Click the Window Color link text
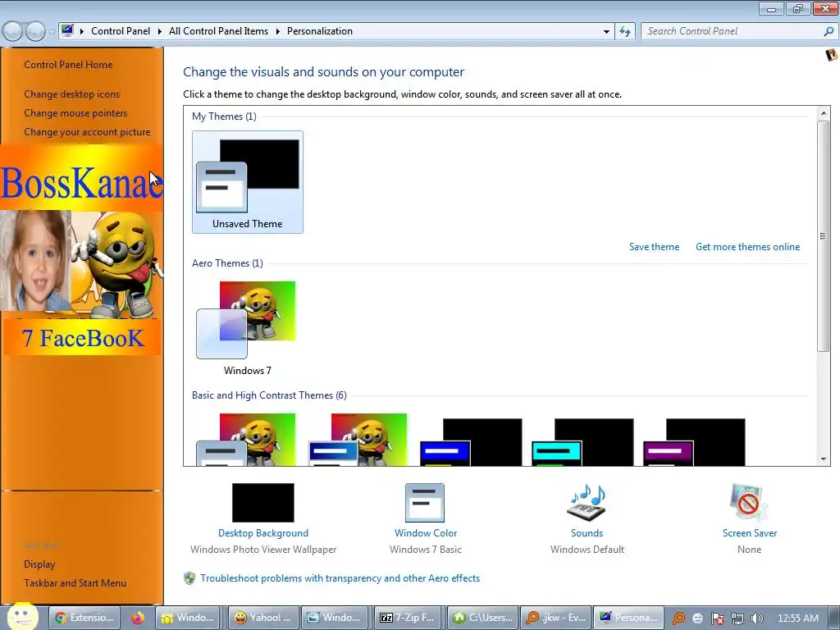 click(x=426, y=533)
